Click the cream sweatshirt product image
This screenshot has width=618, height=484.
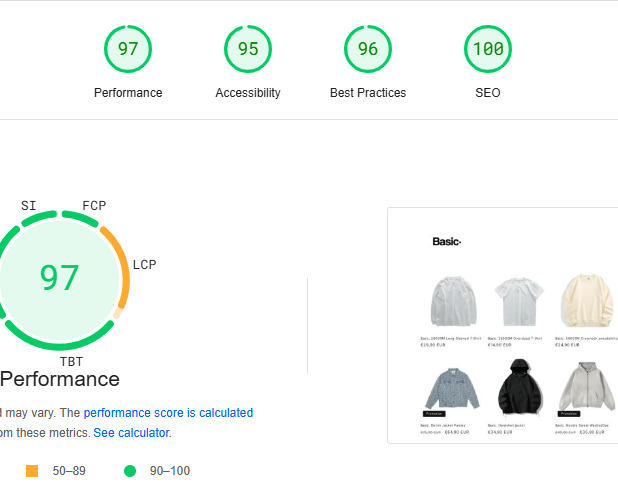pyautogui.click(x=586, y=301)
